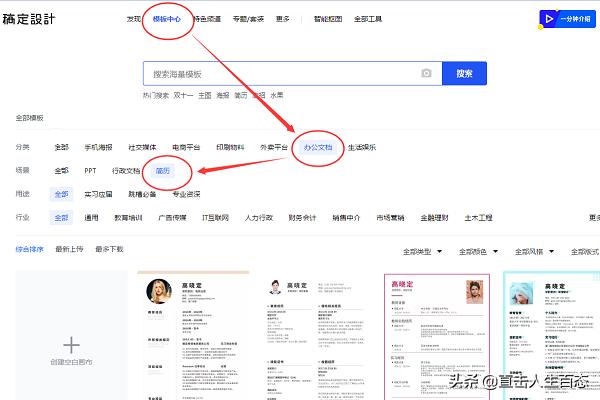Open the pink-bordered resume template

[437, 336]
